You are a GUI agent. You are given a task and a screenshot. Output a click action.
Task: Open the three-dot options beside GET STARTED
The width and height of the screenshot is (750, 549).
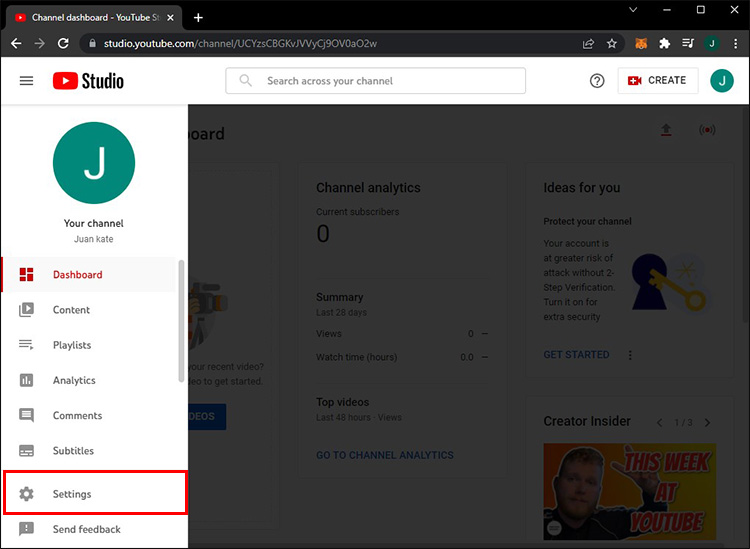click(x=630, y=355)
